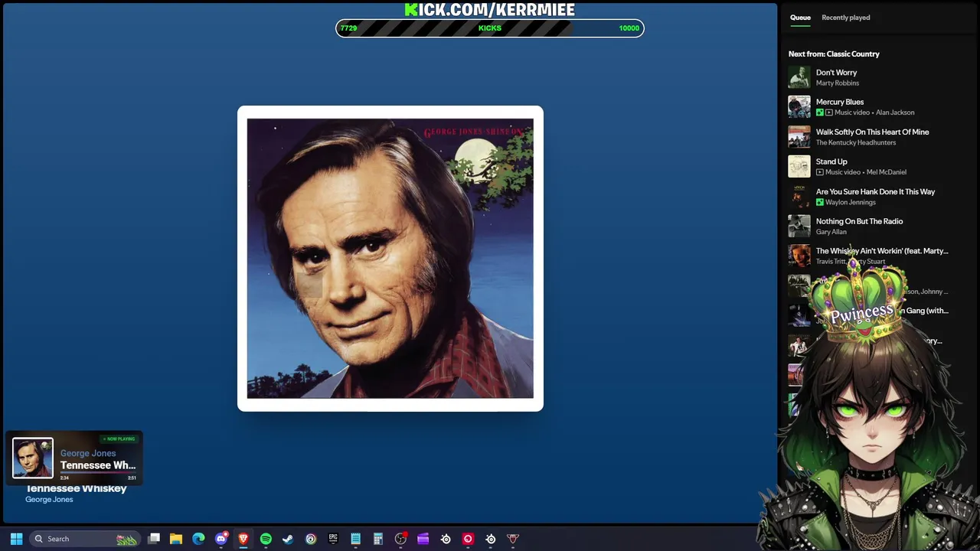Open the purple clapperboard taskbar app
This screenshot has height=551, width=980.
(423, 539)
